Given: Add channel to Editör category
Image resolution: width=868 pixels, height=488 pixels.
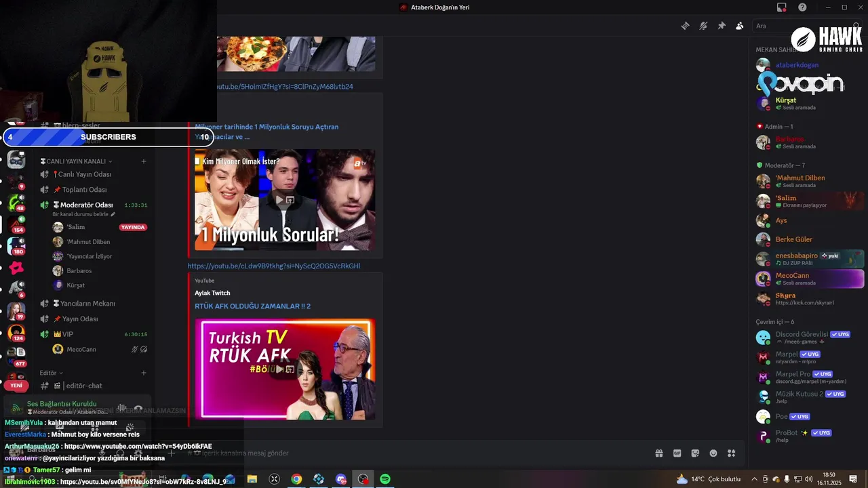Looking at the screenshot, I should (x=144, y=373).
